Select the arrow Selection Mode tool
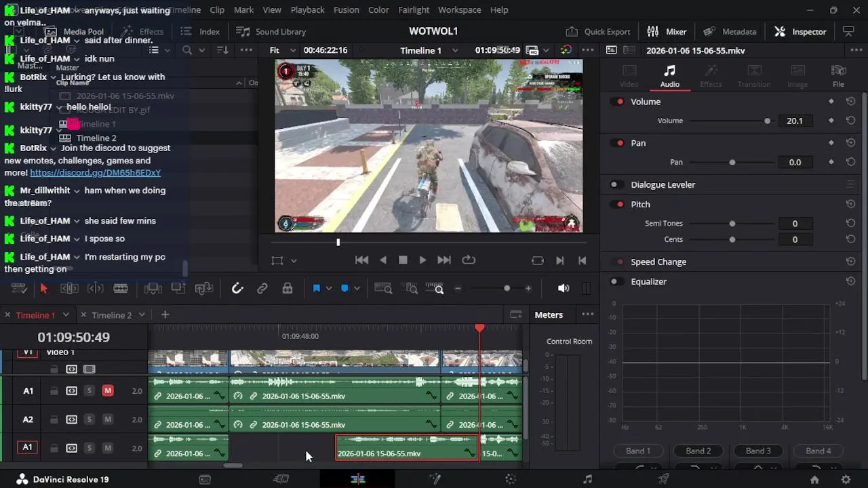The image size is (868, 488). 43,289
